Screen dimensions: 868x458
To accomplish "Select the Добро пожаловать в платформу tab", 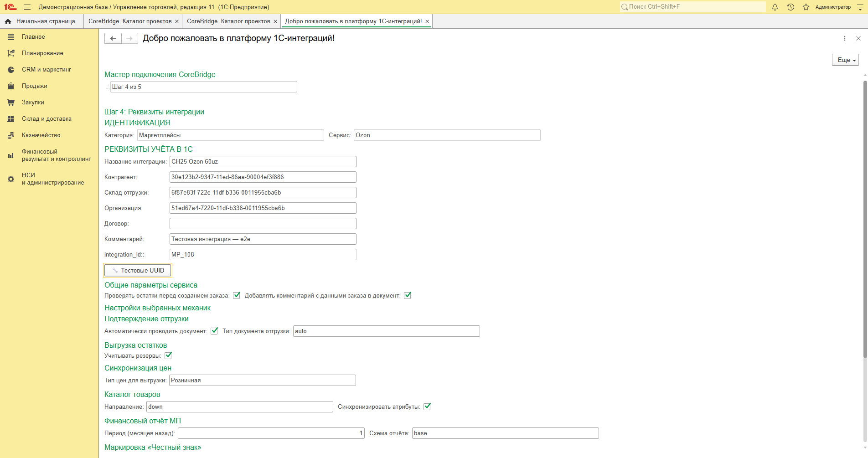I will 353,21.
